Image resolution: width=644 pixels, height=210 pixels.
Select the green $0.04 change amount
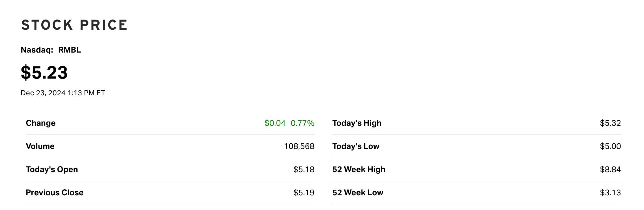point(275,123)
